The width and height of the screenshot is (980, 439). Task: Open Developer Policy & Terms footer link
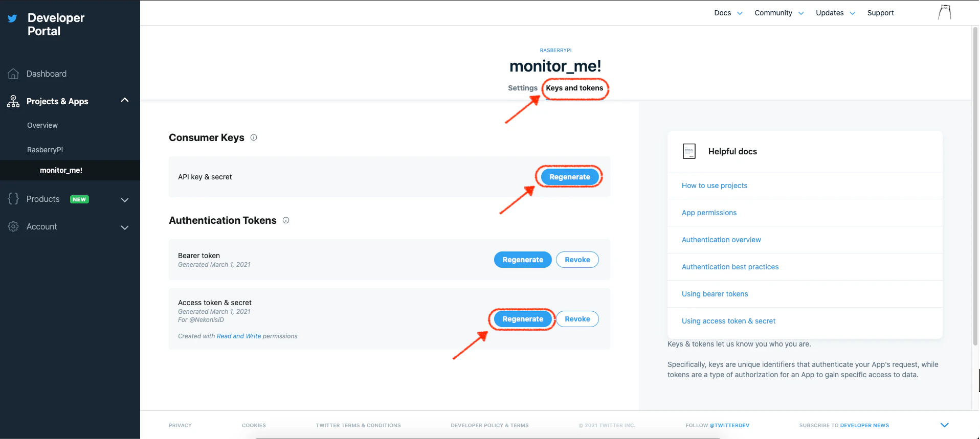coord(489,425)
